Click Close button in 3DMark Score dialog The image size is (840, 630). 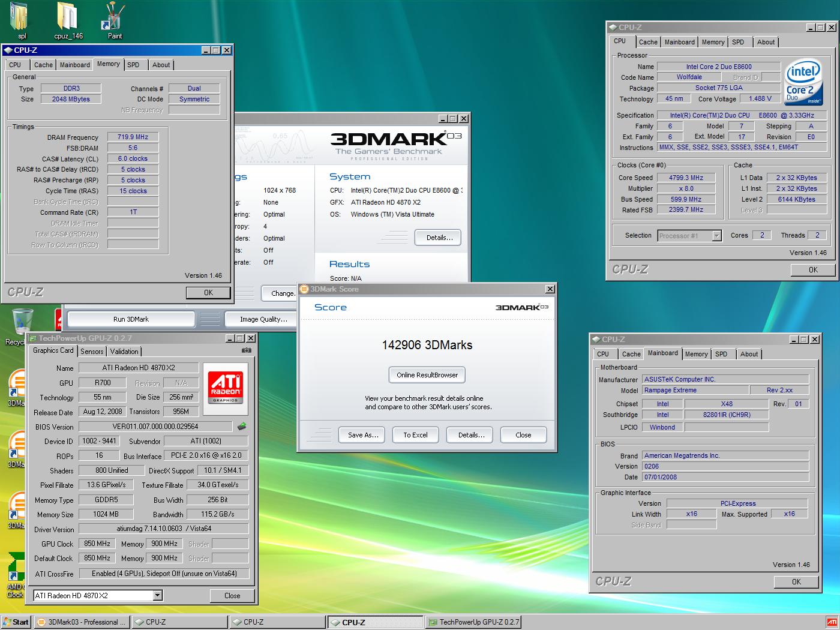pyautogui.click(x=523, y=435)
